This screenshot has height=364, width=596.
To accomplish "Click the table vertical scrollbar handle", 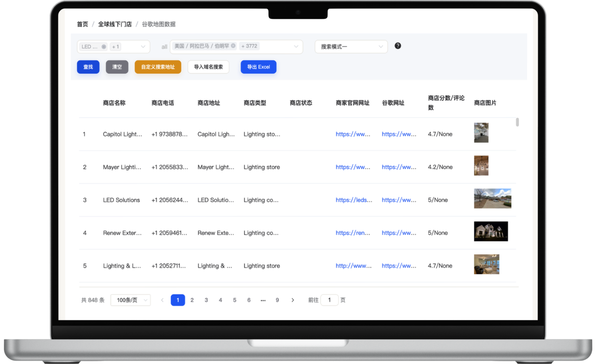I will (x=517, y=122).
